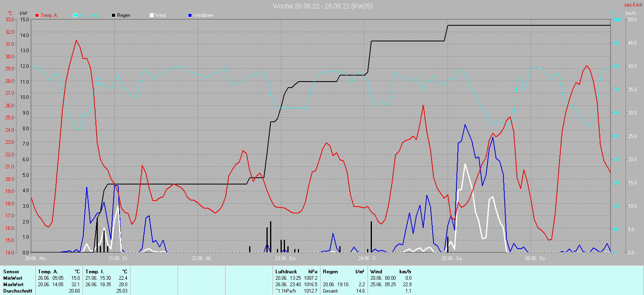This screenshot has width=644, height=295.
Task: Click the '1016.5' maximum pressure value
Action: pos(311,285)
